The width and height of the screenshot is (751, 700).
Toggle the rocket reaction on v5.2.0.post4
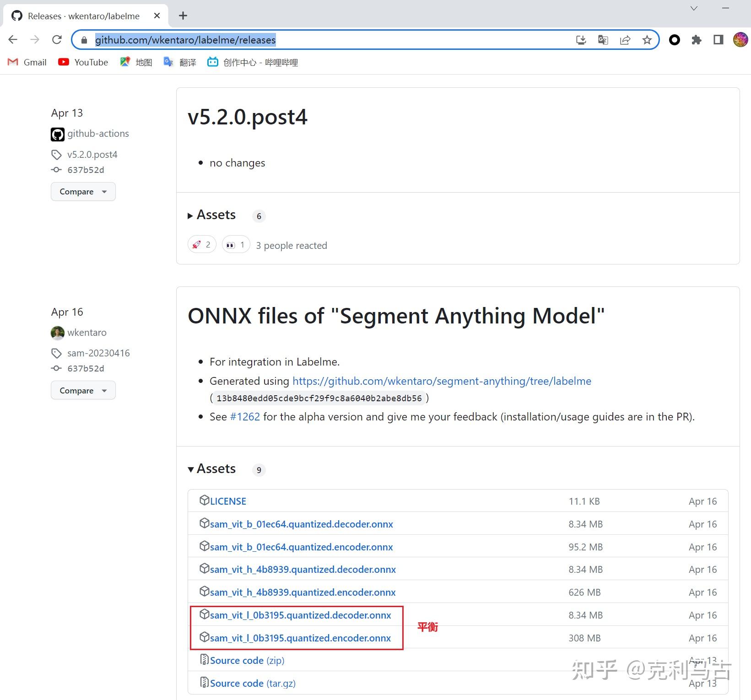click(201, 244)
